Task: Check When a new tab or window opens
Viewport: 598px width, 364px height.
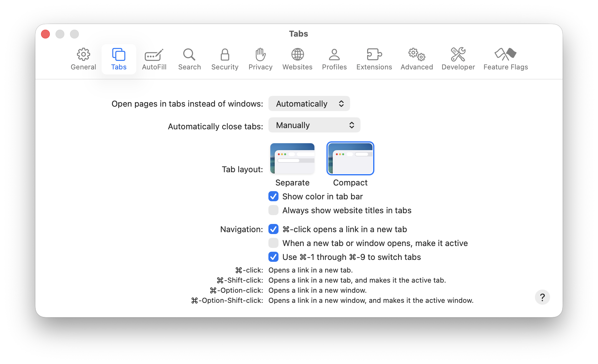Action: point(273,243)
